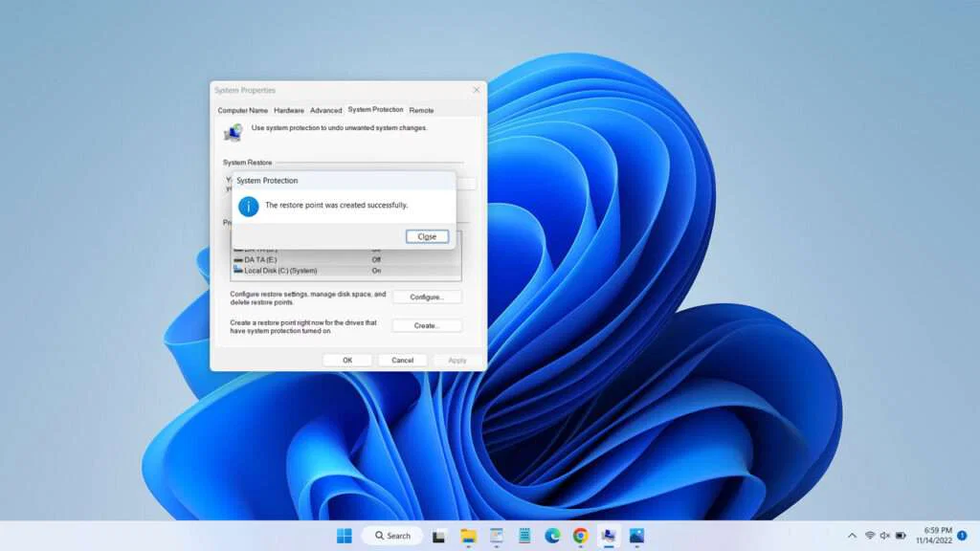Screen dimensions: 980x551
Task: Click the blue info icon in the dialog
Action: [247, 205]
